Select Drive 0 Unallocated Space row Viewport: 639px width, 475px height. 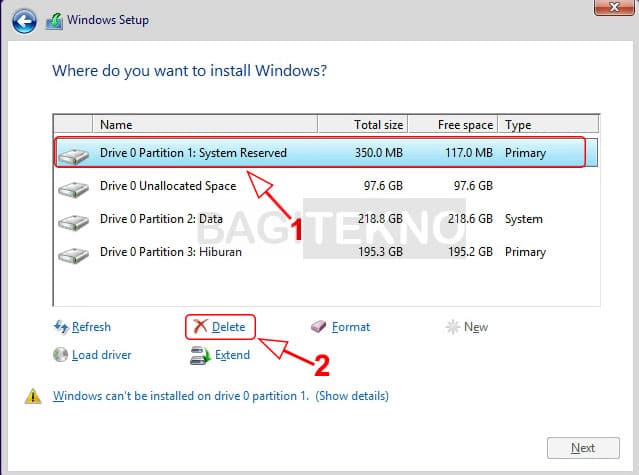click(x=326, y=186)
